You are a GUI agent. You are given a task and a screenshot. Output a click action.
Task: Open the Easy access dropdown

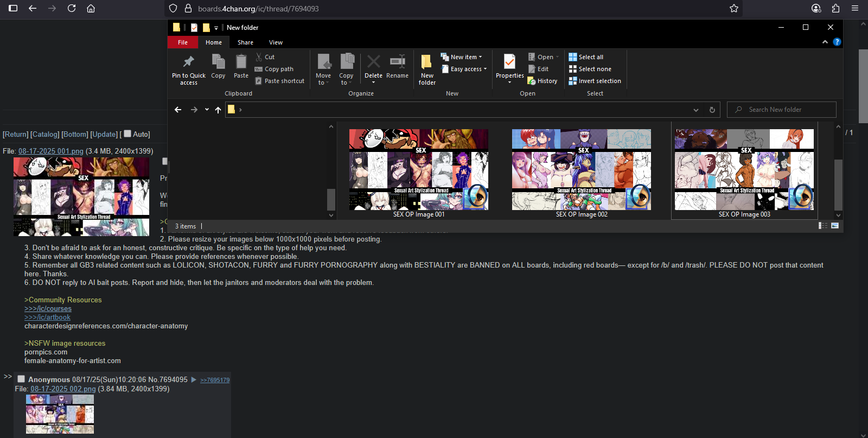coord(464,69)
